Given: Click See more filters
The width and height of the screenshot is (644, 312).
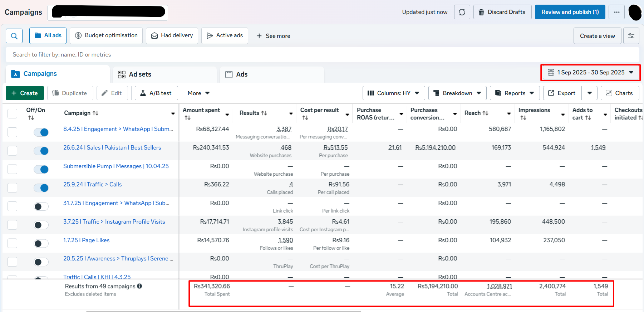Looking at the screenshot, I should coord(273,36).
